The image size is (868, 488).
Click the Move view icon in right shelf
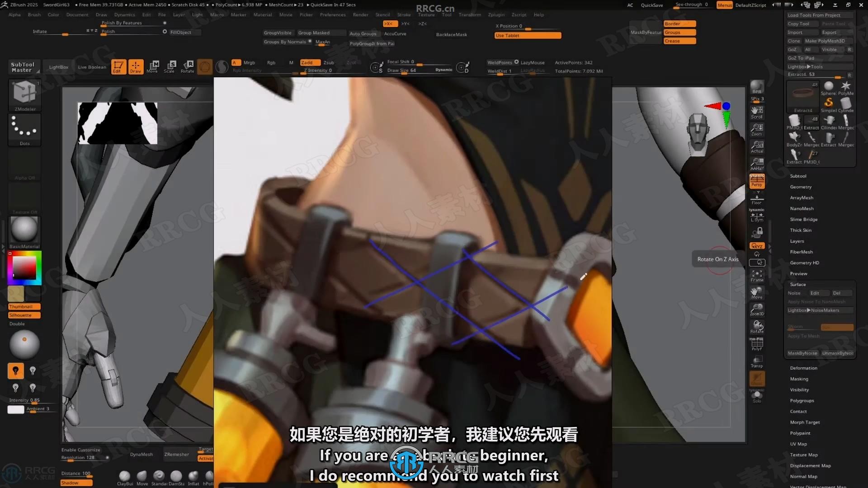click(x=757, y=293)
